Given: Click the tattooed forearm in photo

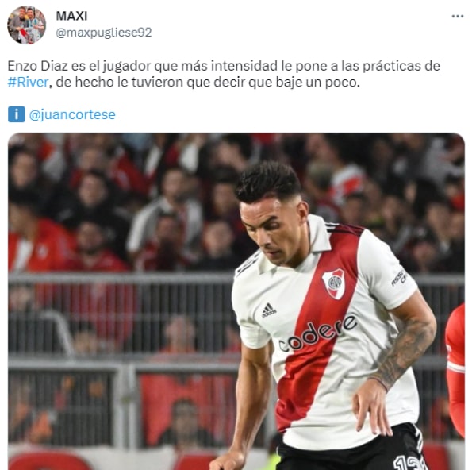Looking at the screenshot, I should click(403, 353).
